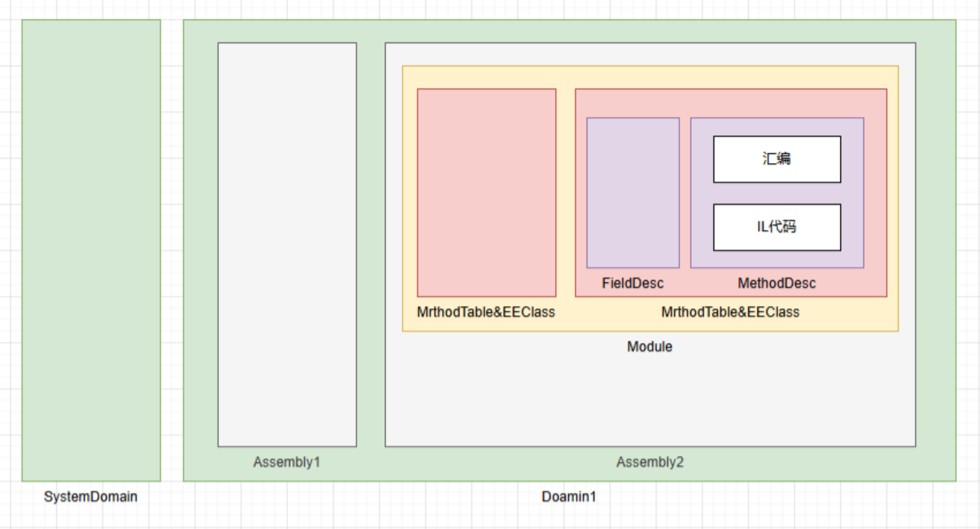Click the SystemDomain text label
980x529 pixels.
coord(91,497)
